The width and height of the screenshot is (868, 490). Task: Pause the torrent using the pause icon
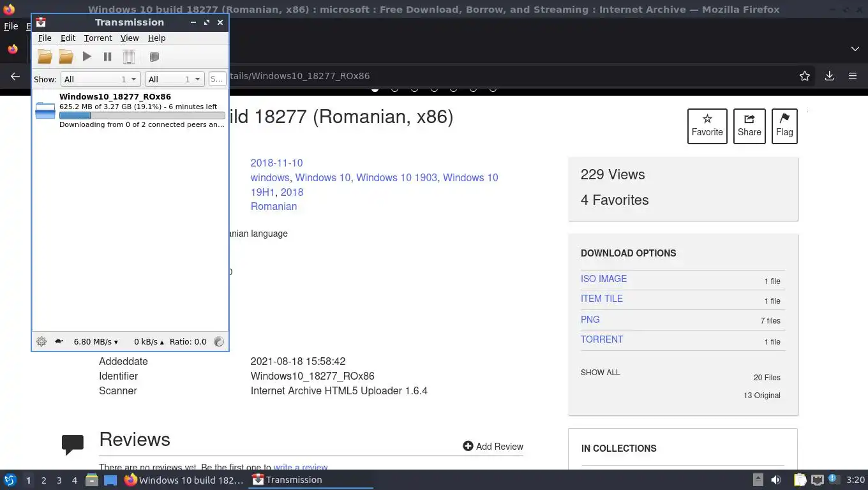point(107,57)
